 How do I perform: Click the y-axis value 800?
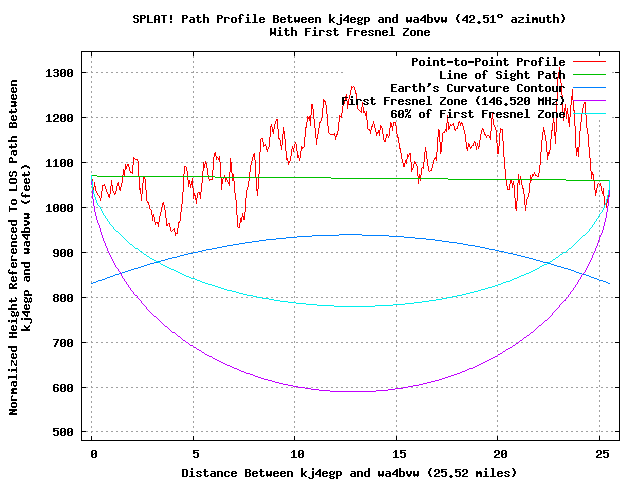62,298
